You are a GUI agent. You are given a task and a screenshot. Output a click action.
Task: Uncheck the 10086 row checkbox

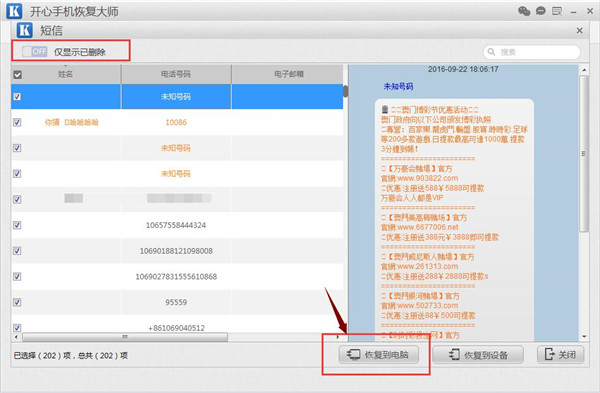[x=17, y=122]
